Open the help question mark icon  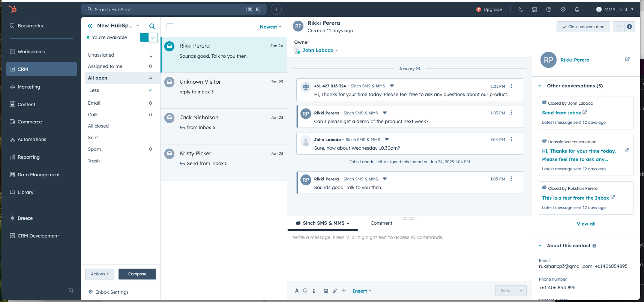point(549,10)
